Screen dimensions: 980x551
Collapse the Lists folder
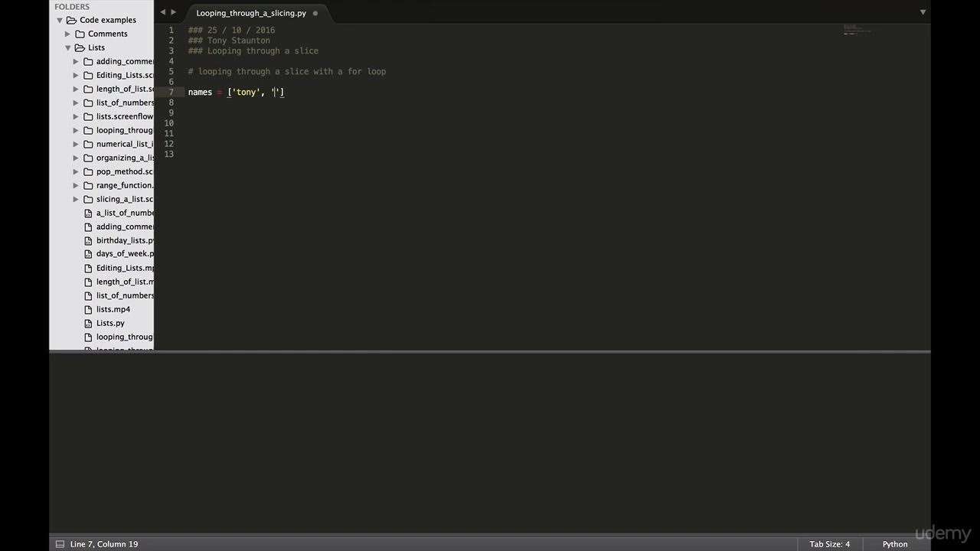coord(67,47)
